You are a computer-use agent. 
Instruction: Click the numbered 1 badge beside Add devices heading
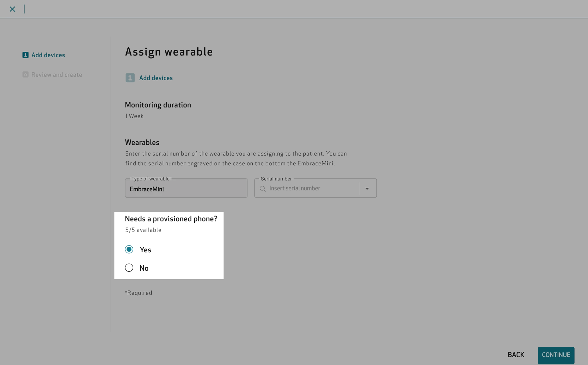130,78
